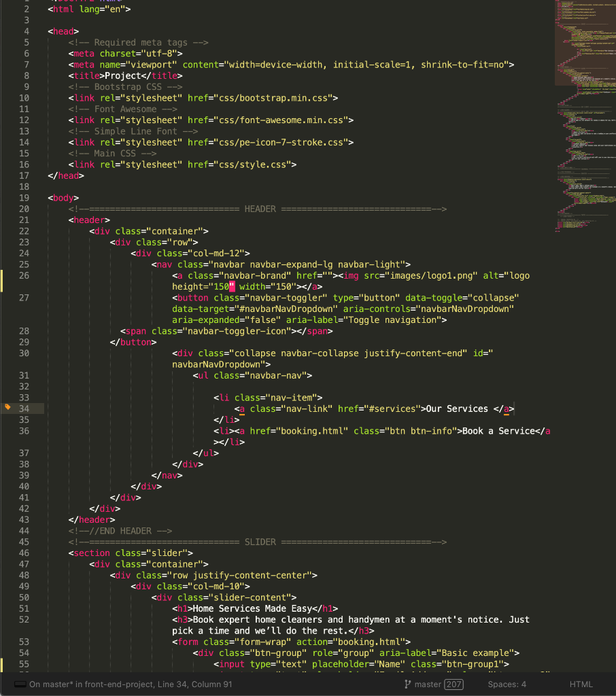616x696 pixels.
Task: Click the 'Basic example' aria-label value
Action: (x=475, y=653)
